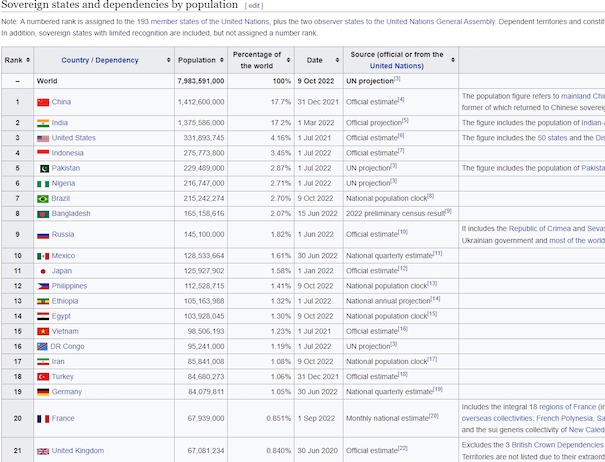Open the China country link
The width and height of the screenshot is (605, 462).
61,102
